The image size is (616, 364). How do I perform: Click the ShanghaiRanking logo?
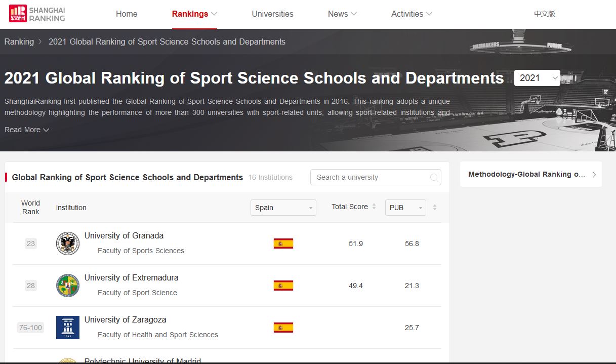coord(37,14)
